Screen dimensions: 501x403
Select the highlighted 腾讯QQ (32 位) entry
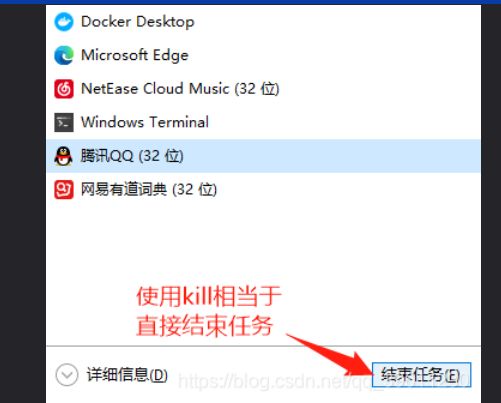[x=263, y=156]
